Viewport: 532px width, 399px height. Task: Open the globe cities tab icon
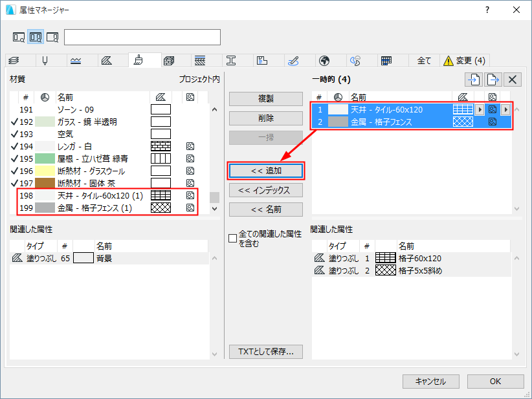coord(324,61)
